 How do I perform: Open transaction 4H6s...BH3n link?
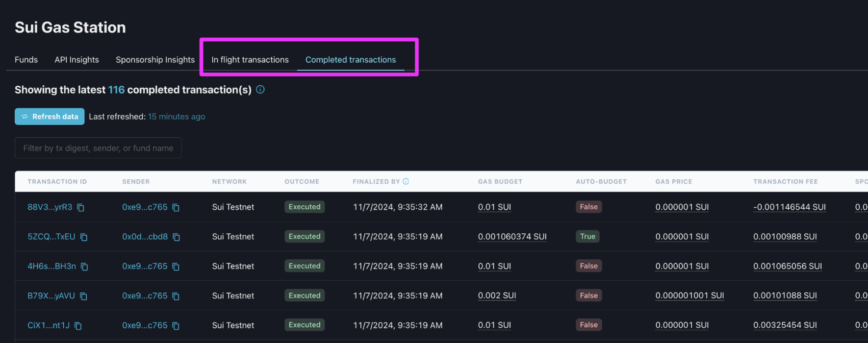[51, 266]
